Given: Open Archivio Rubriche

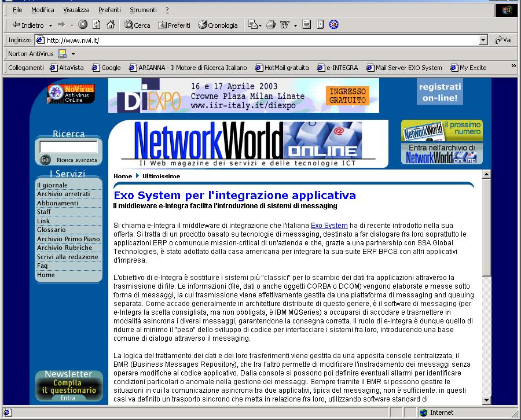Looking at the screenshot, I should pyautogui.click(x=64, y=248).
